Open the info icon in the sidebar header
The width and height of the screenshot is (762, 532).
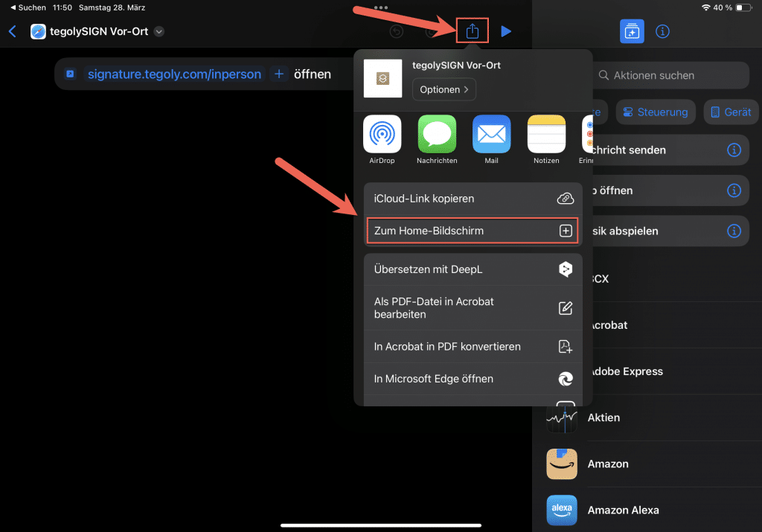662,32
